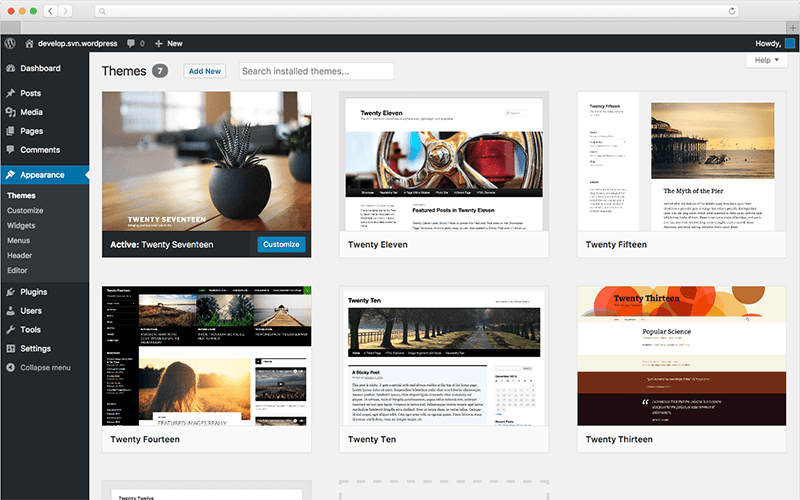
Task: Open Menus submenu link
Action: click(x=18, y=240)
